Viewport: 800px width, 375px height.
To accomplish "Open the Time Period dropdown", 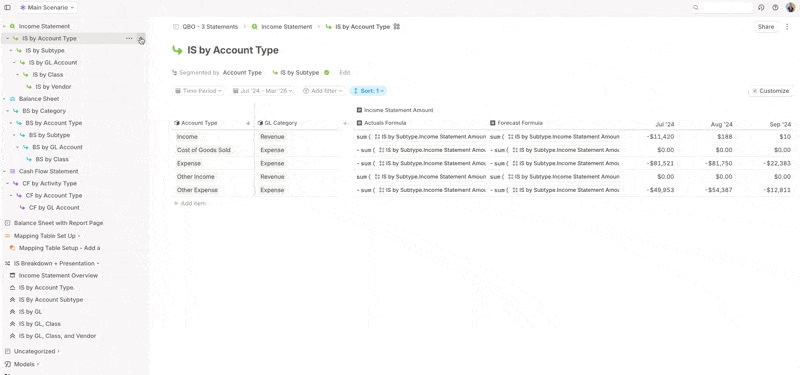I will 198,91.
